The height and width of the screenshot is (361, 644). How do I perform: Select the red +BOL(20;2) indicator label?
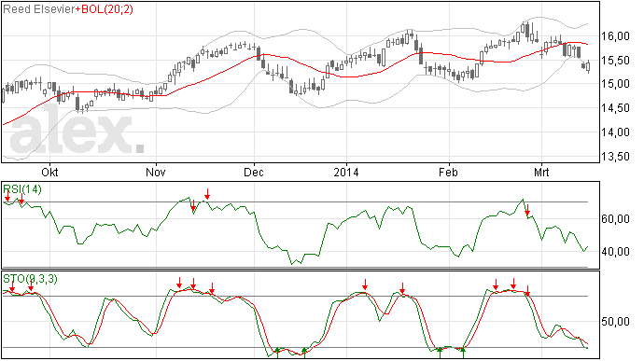tap(105, 9)
